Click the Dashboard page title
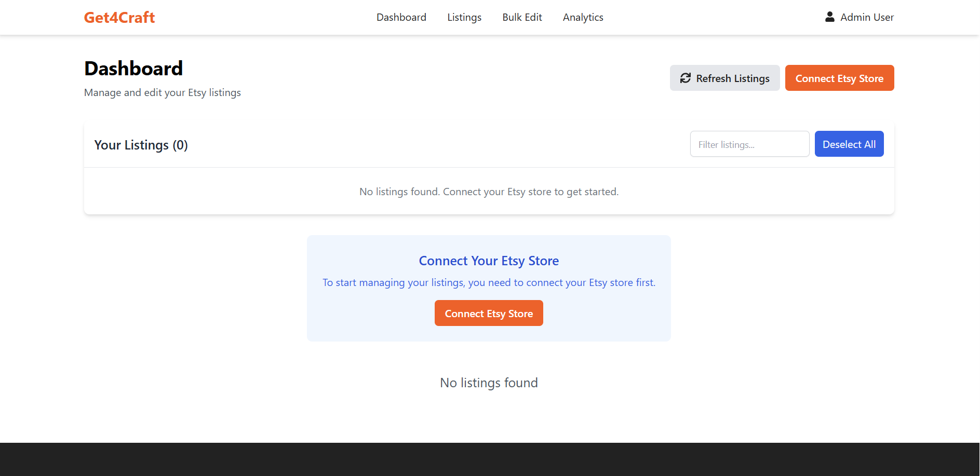Screen dimensions: 980x476 pos(133,69)
